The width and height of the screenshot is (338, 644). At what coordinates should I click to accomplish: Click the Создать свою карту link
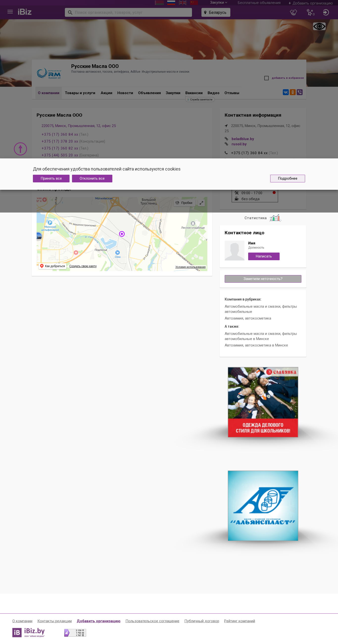coord(83,266)
